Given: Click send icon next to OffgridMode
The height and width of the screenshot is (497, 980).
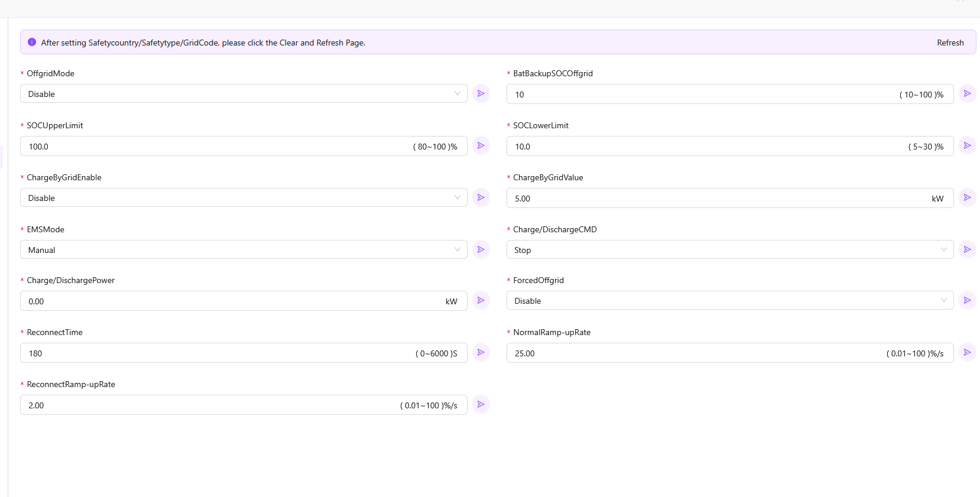Looking at the screenshot, I should click(481, 93).
